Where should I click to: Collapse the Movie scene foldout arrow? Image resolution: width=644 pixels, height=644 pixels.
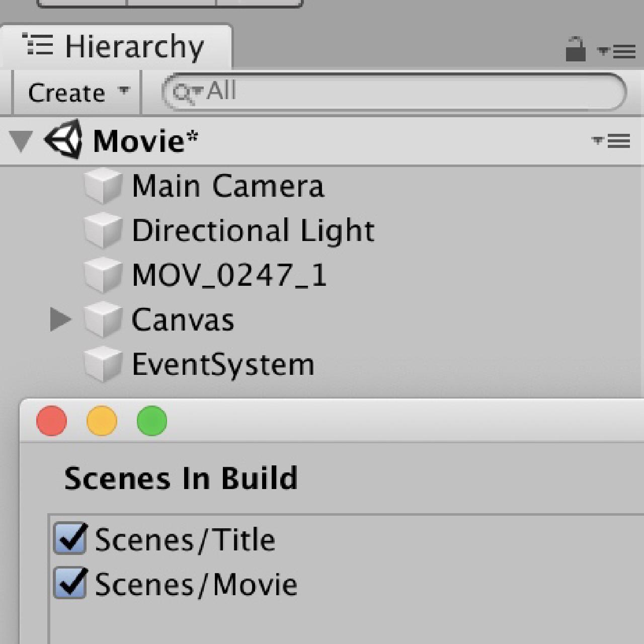click(21, 141)
